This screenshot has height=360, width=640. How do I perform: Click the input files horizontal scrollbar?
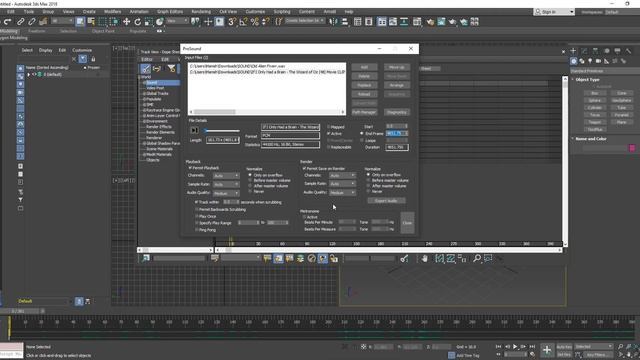pos(267,112)
